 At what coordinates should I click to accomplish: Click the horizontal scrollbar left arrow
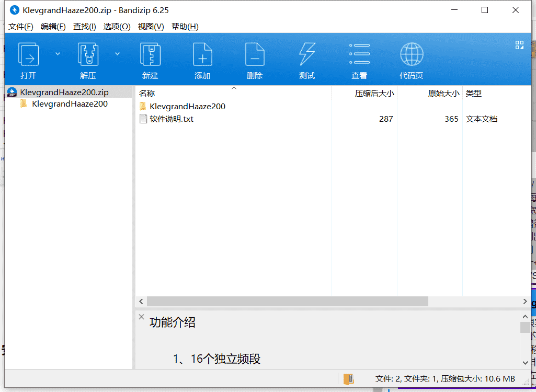click(141, 302)
